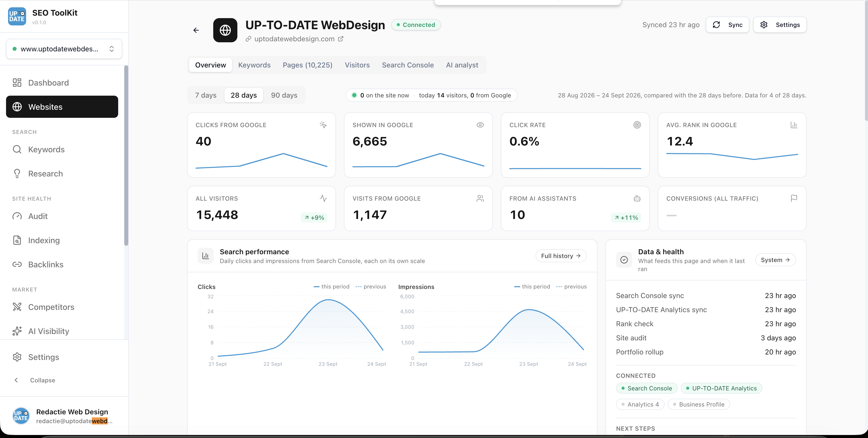
Task: Open external link icon beside uptodatewebdesign.com
Action: (x=341, y=39)
